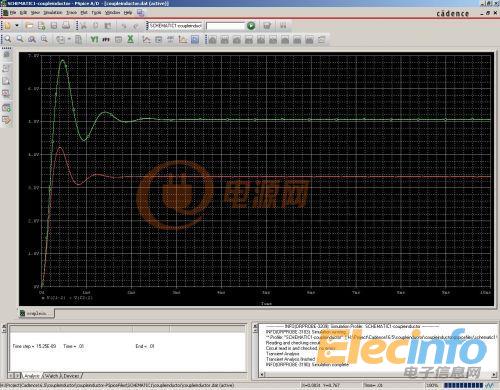Click the Cut scissors icon
Viewport: 500px width, 390px height.
[x=83, y=26]
